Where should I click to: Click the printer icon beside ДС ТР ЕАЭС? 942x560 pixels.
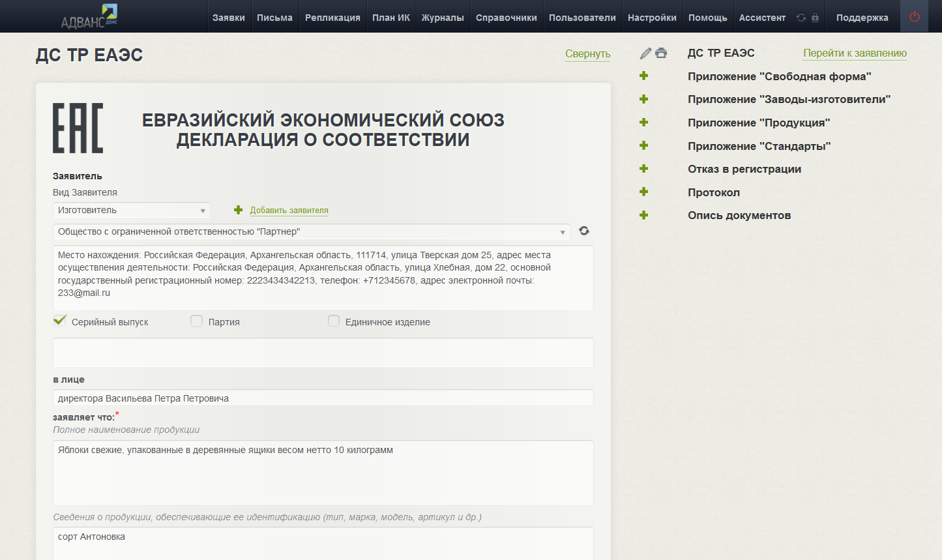tap(661, 53)
